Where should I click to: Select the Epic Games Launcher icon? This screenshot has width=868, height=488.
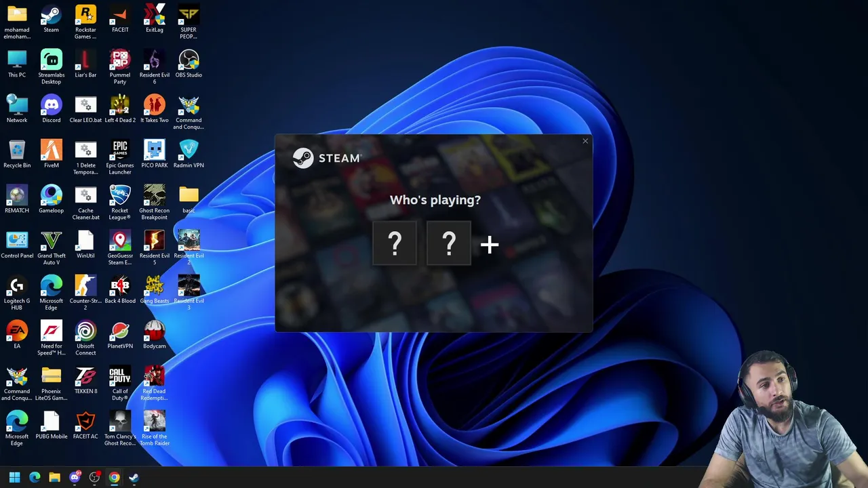click(x=120, y=157)
